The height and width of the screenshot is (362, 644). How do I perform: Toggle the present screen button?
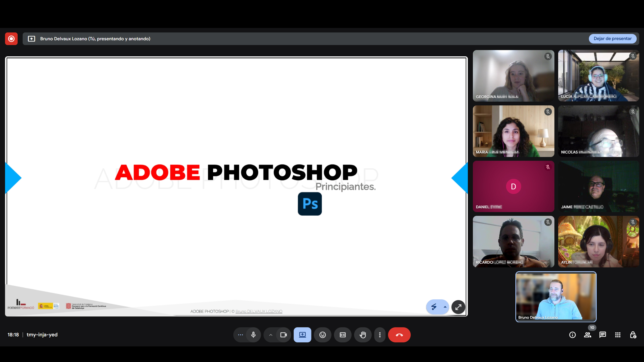(302, 335)
